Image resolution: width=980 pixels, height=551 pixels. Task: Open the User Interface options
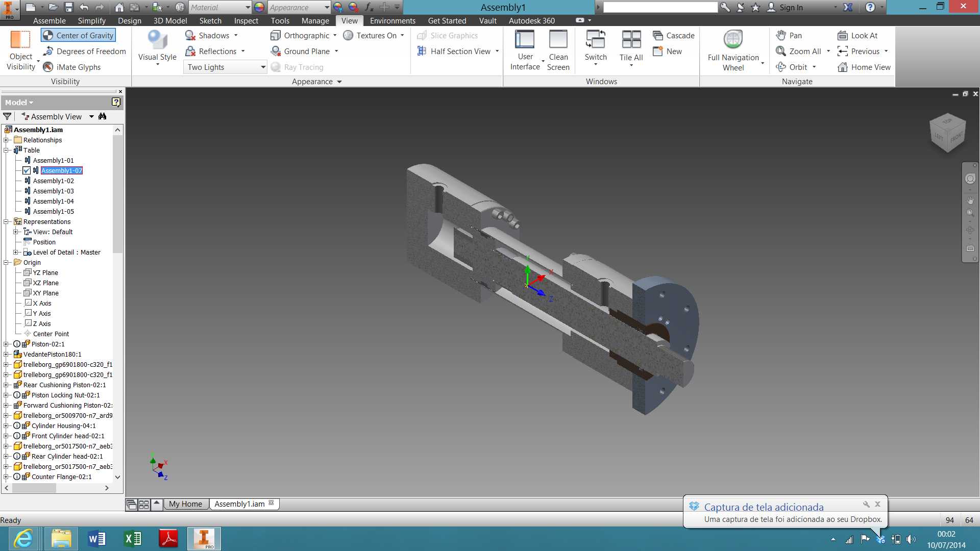(525, 50)
